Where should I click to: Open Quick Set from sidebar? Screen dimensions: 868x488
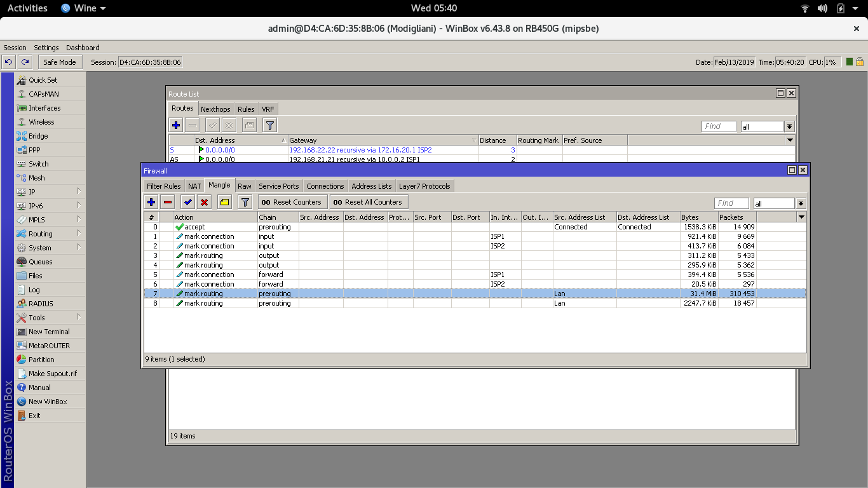pos(43,80)
